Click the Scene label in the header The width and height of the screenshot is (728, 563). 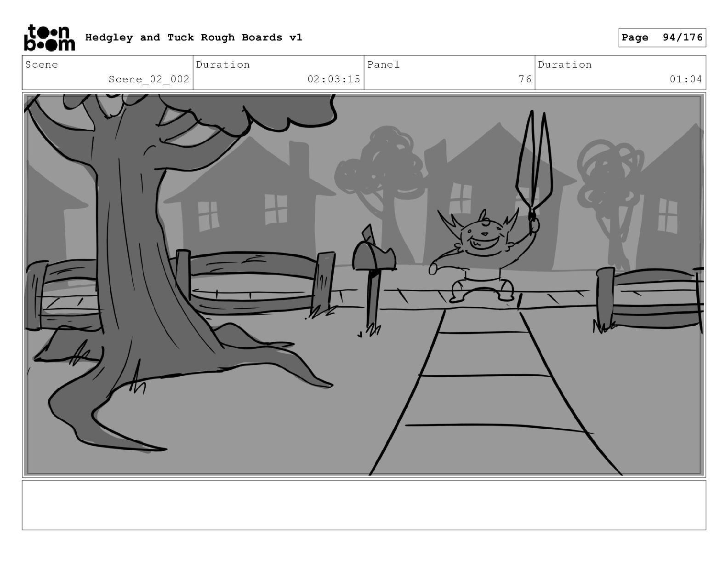tap(42, 65)
